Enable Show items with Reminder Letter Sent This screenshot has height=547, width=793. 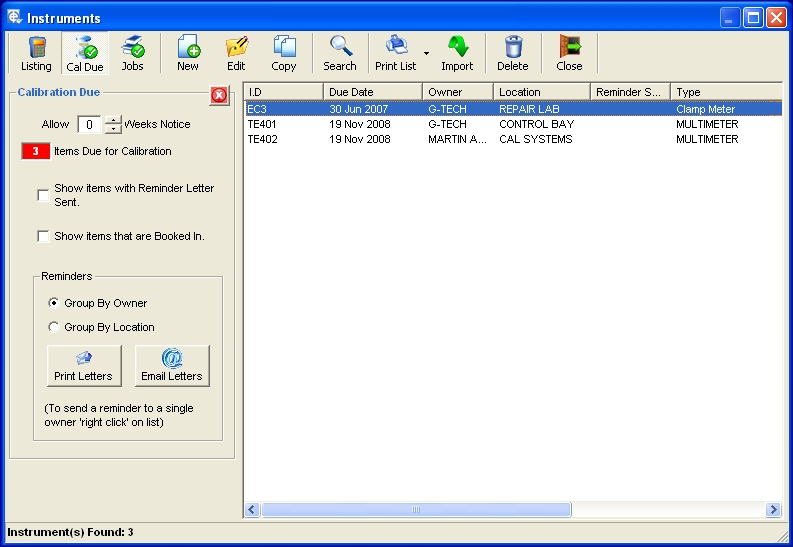click(x=43, y=195)
